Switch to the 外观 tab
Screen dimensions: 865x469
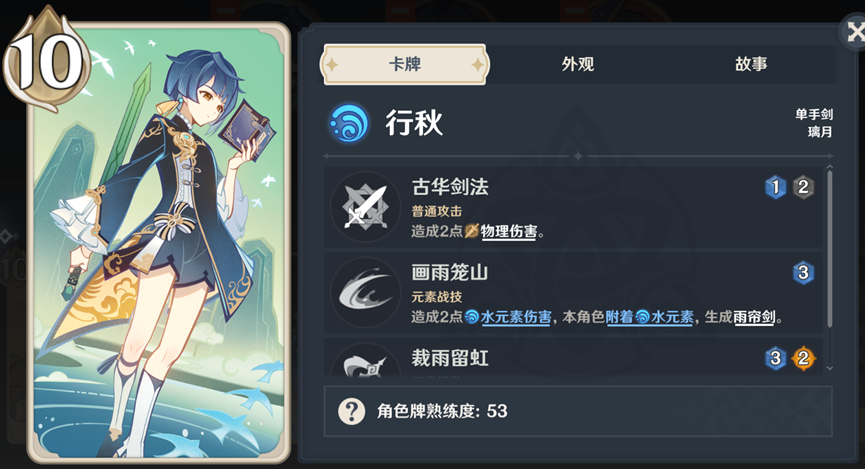[578, 64]
